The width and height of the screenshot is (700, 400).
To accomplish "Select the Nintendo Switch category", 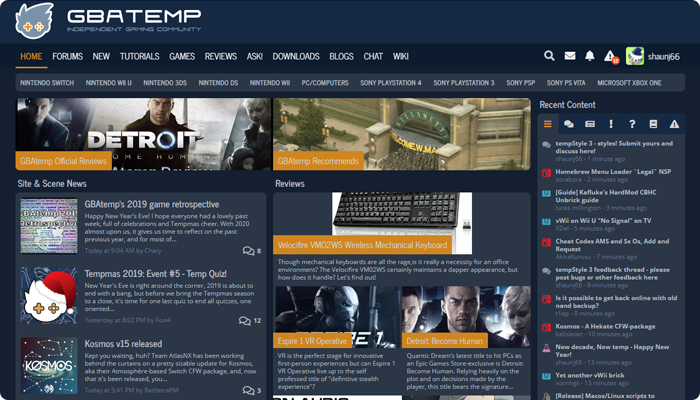I will 46,83.
